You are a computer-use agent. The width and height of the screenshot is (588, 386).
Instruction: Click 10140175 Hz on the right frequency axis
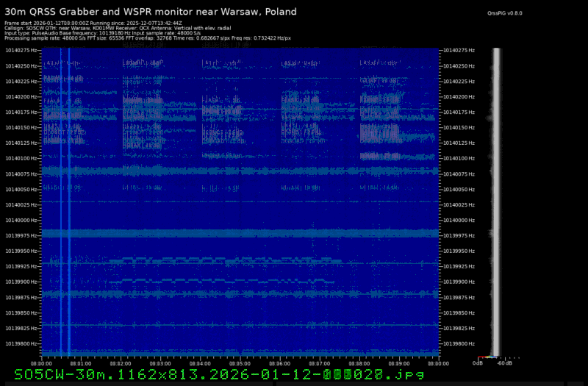(x=459, y=112)
